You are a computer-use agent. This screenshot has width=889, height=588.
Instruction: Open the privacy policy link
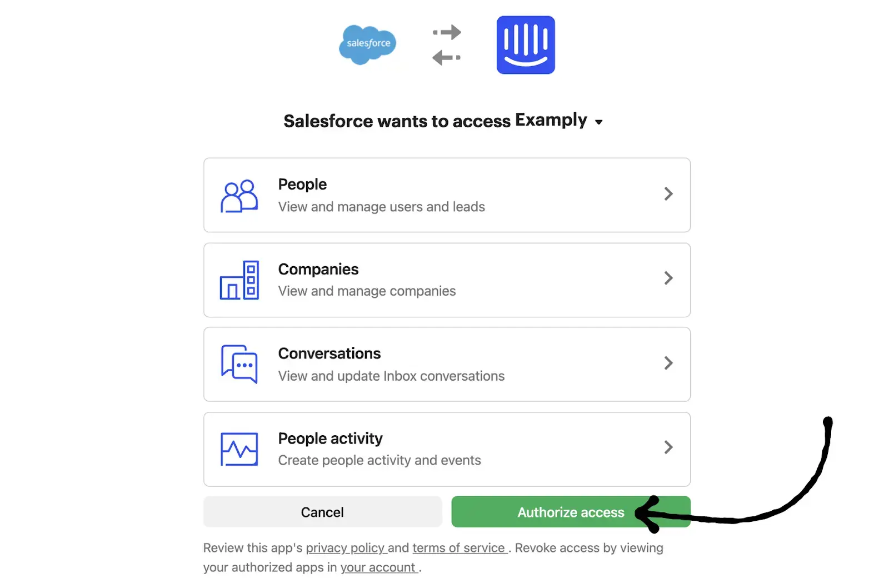(345, 548)
